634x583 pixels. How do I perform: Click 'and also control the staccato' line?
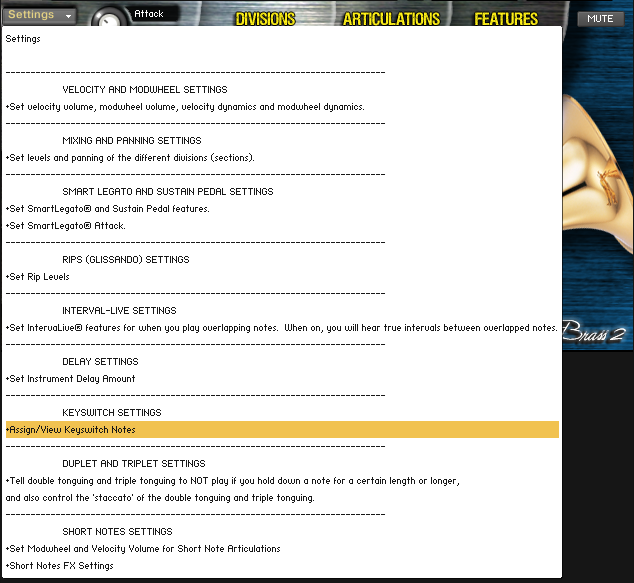282,497
